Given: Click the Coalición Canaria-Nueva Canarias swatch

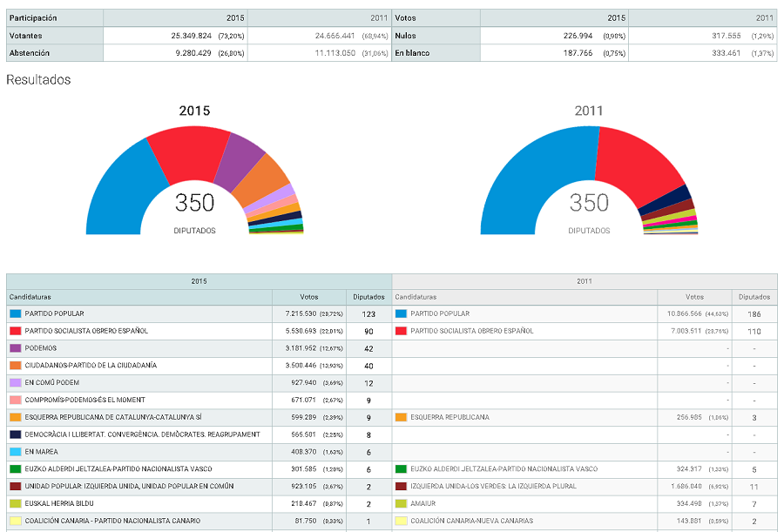Looking at the screenshot, I should [401, 521].
